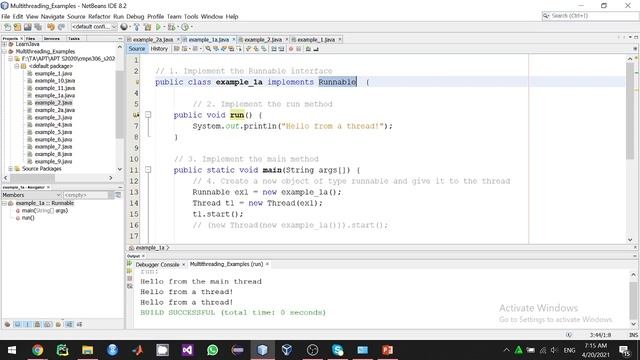Click the browser globe toolbar icon
The image size is (640, 360).
(x=124, y=27)
